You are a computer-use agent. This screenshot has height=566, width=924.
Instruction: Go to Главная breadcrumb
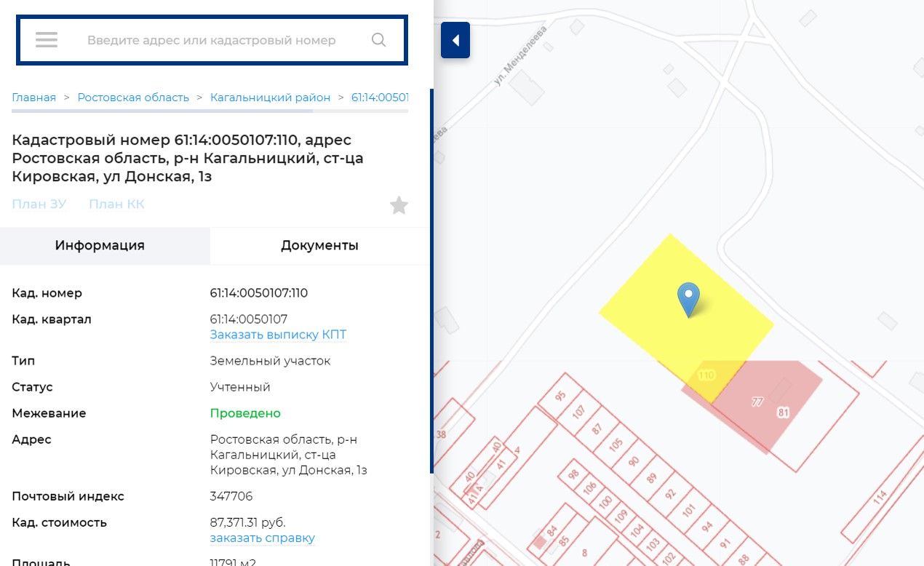tap(33, 97)
